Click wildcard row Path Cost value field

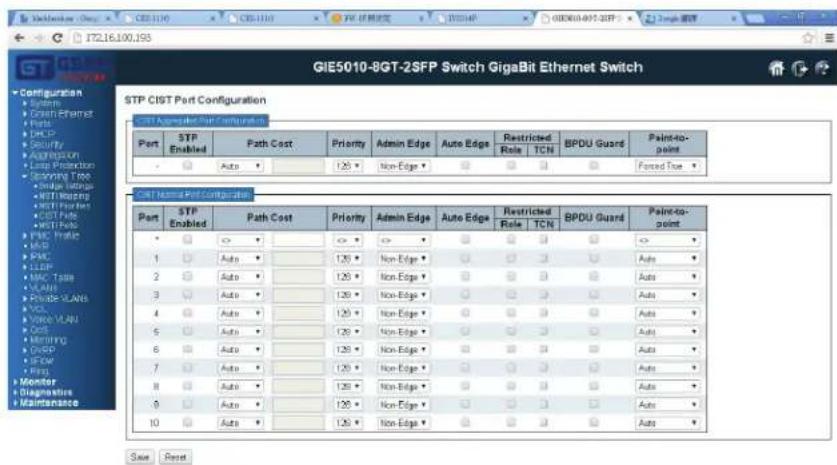coord(298,240)
